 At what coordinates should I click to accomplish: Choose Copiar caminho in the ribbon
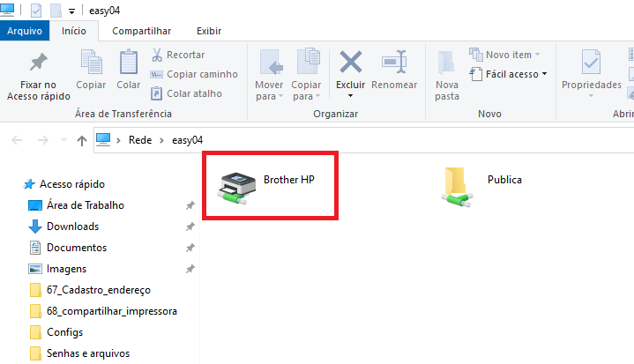[194, 74]
